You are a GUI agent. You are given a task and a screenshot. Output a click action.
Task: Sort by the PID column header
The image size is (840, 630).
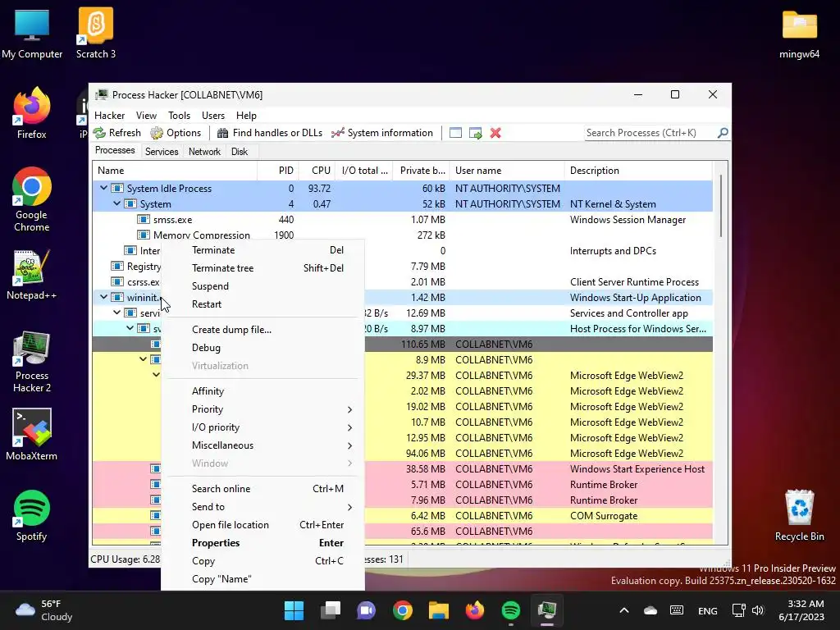click(277, 171)
